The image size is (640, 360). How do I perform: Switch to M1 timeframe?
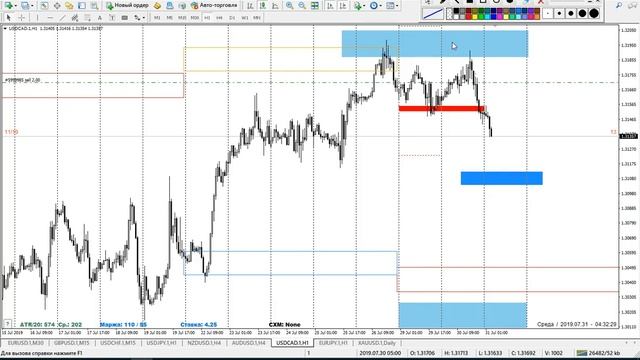[x=157, y=18]
